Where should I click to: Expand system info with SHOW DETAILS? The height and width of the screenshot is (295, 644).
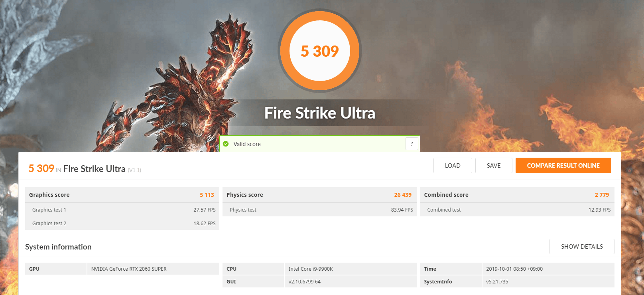click(581, 247)
